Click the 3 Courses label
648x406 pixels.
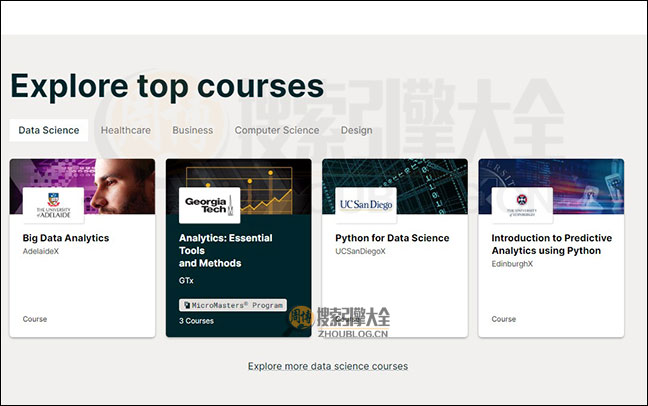196,321
